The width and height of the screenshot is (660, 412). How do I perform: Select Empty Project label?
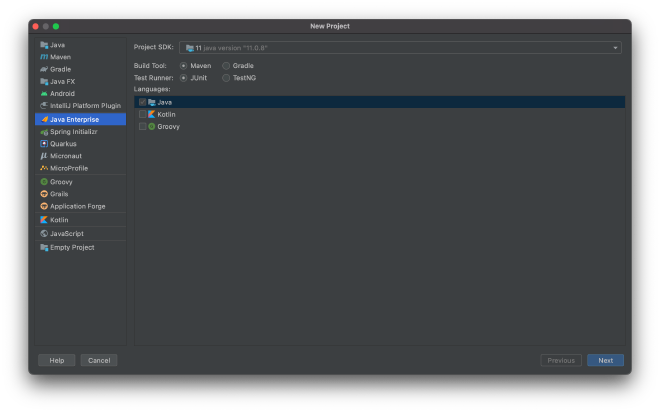coord(72,247)
